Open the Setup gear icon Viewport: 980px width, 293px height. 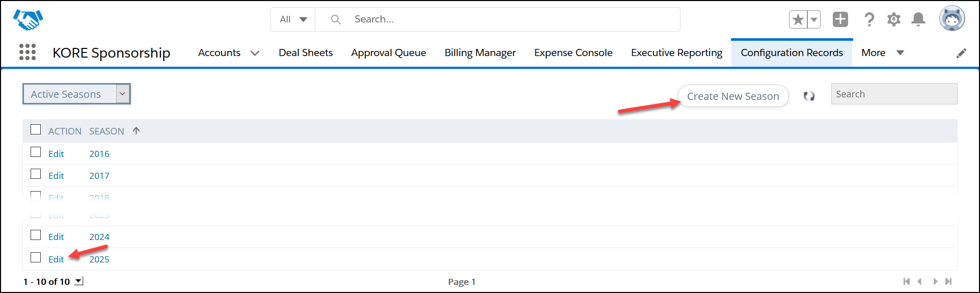[x=894, y=19]
